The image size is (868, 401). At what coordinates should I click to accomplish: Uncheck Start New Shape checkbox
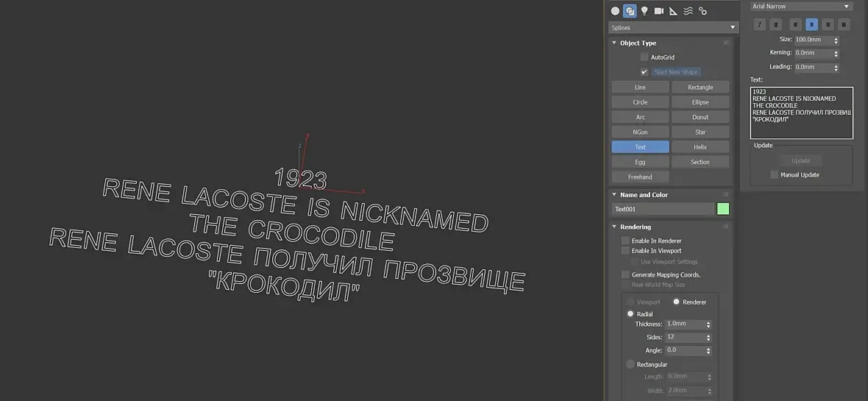point(644,72)
